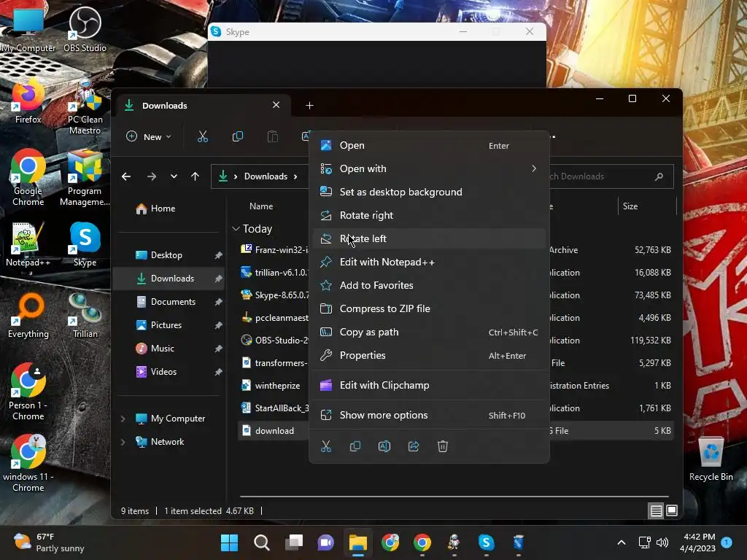Viewport: 747px width, 560px height.
Task: Choose Add to Favorites
Action: click(429, 285)
